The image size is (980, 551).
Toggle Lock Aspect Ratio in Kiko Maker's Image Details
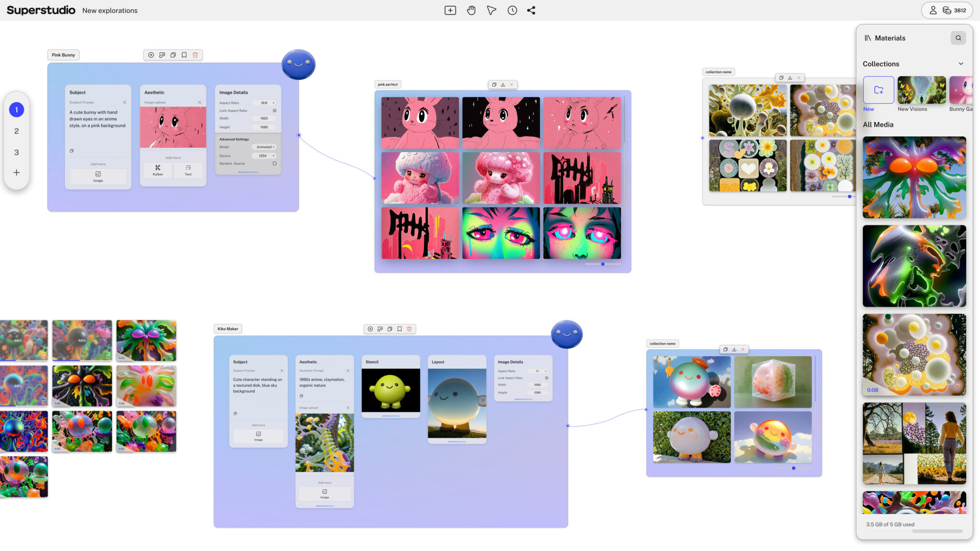click(x=546, y=377)
